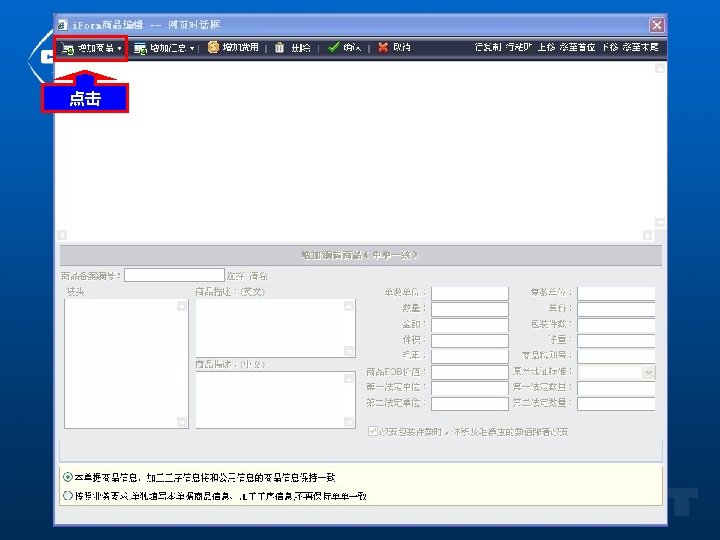Click the 清除 link beside 商品备案编号
Image resolution: width=720 pixels, height=540 pixels.
(259, 276)
